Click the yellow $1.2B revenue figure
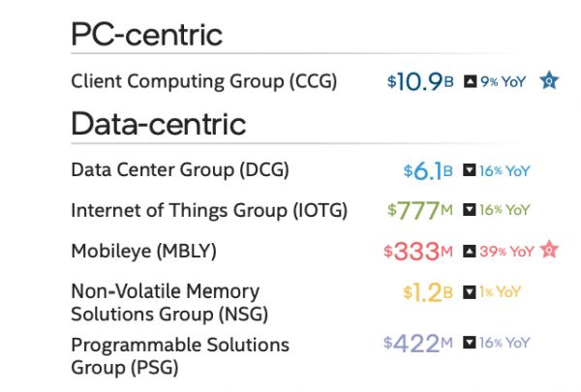Viewport: 581px width, 392px height. click(428, 291)
